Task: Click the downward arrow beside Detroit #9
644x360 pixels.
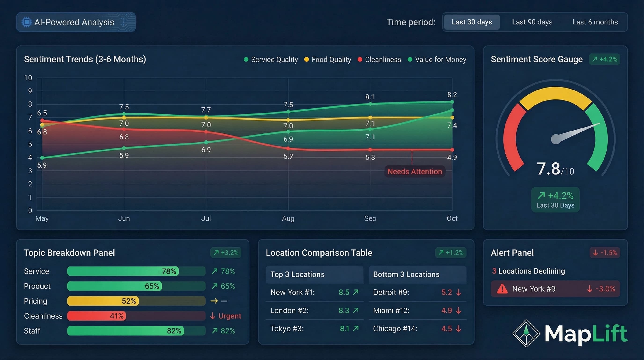Action: tap(458, 292)
